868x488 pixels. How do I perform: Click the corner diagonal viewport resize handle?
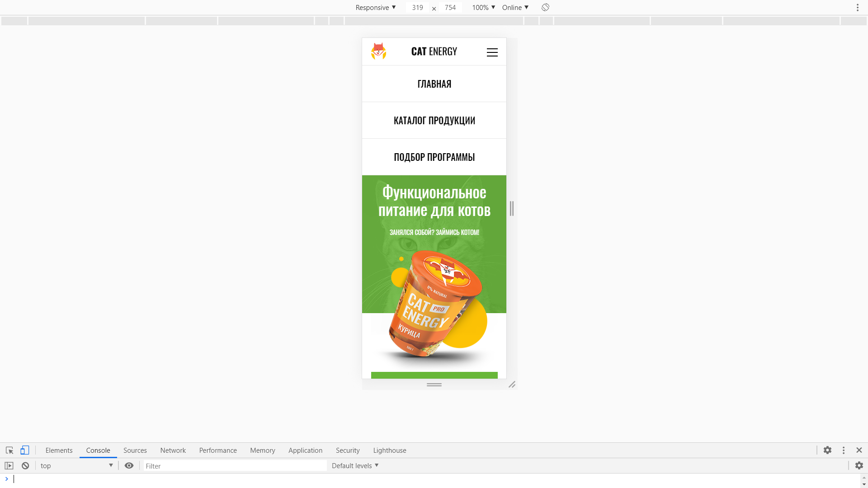pyautogui.click(x=512, y=385)
